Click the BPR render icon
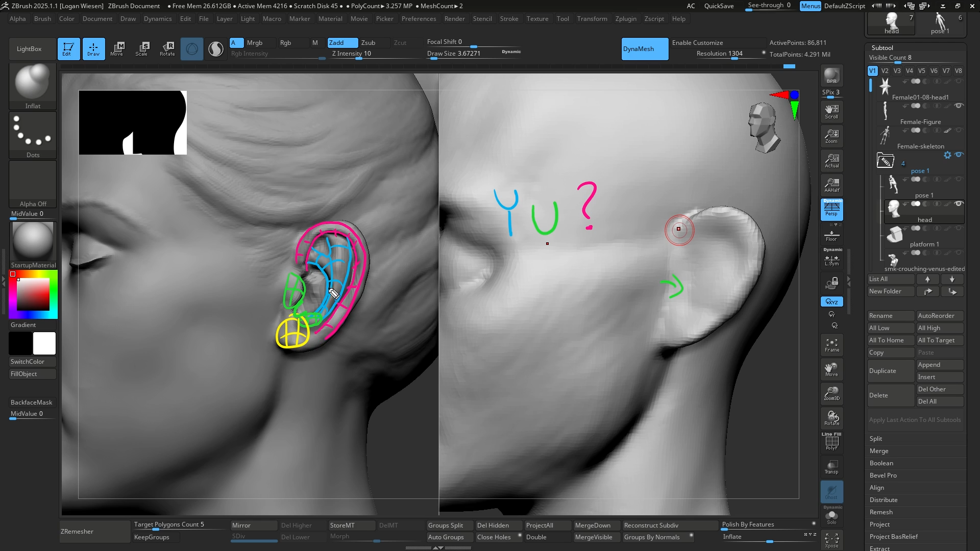The width and height of the screenshot is (980, 551). (831, 76)
